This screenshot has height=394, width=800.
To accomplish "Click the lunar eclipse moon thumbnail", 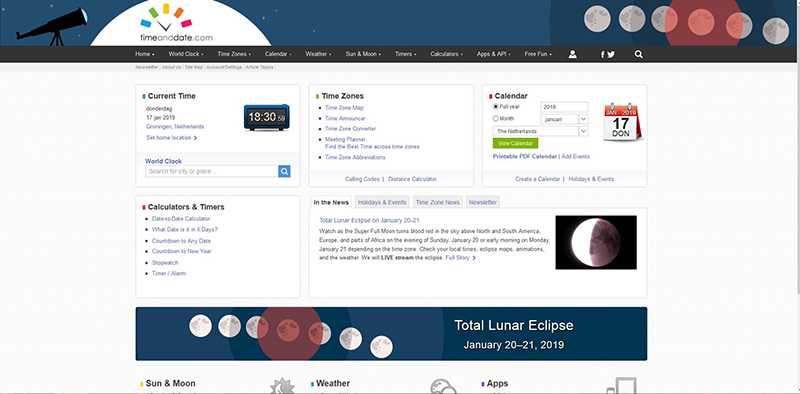I will tap(596, 242).
